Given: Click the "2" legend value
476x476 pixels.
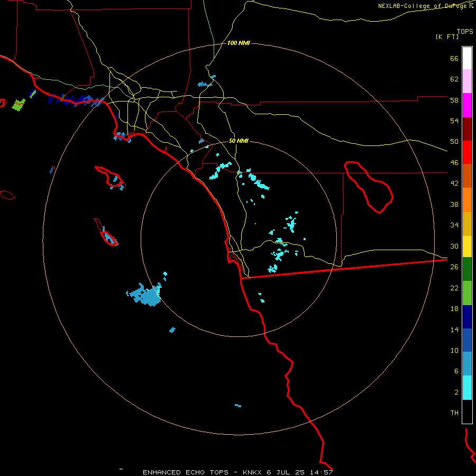Looking at the screenshot, I should pyautogui.click(x=456, y=392).
